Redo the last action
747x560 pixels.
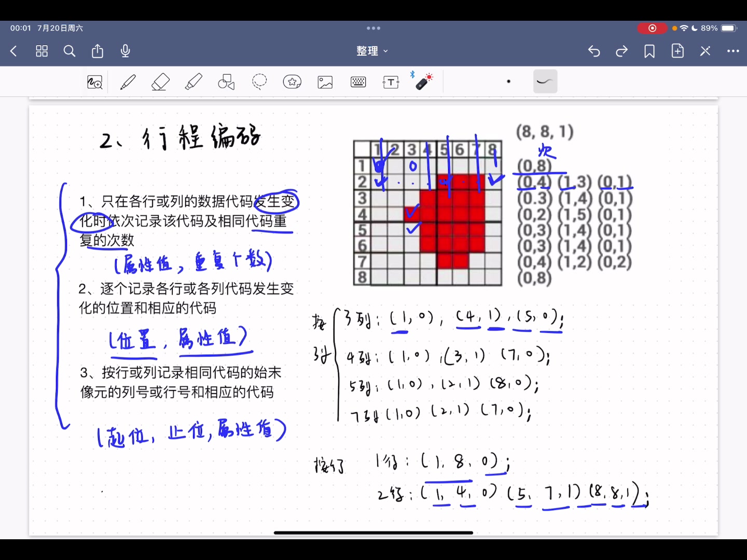(x=621, y=51)
